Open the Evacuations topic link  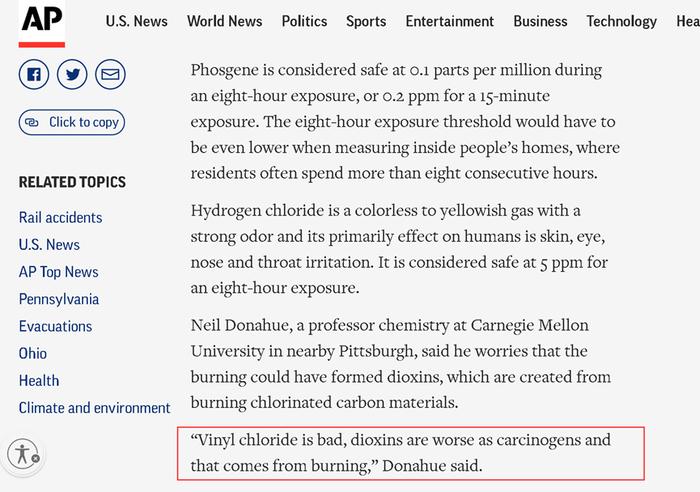pyautogui.click(x=55, y=326)
